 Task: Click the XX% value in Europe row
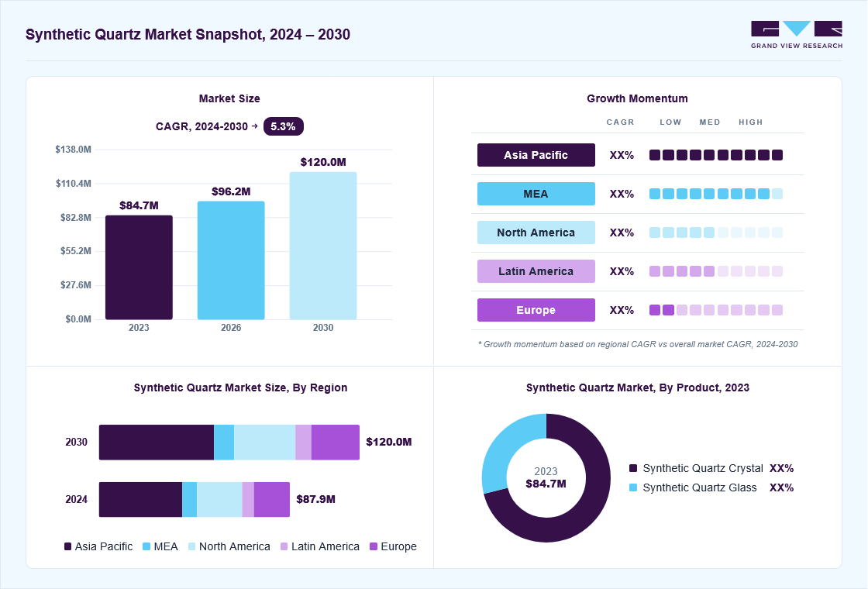click(x=622, y=310)
